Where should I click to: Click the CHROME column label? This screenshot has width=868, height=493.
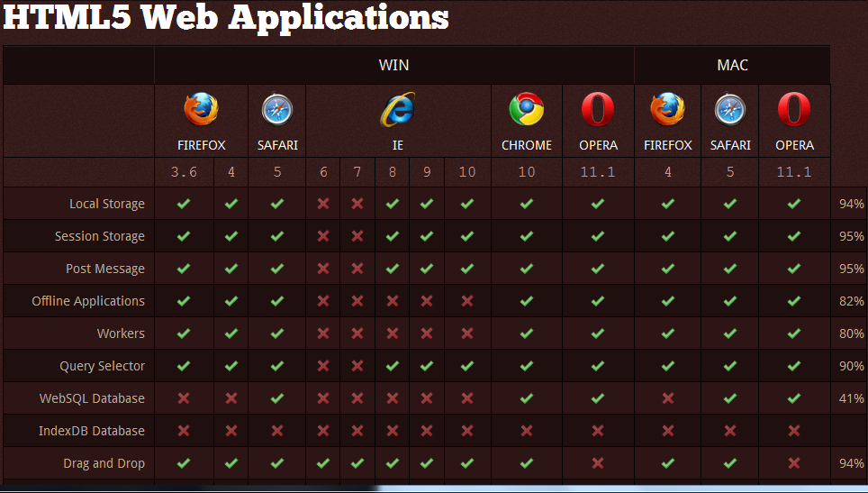(527, 145)
